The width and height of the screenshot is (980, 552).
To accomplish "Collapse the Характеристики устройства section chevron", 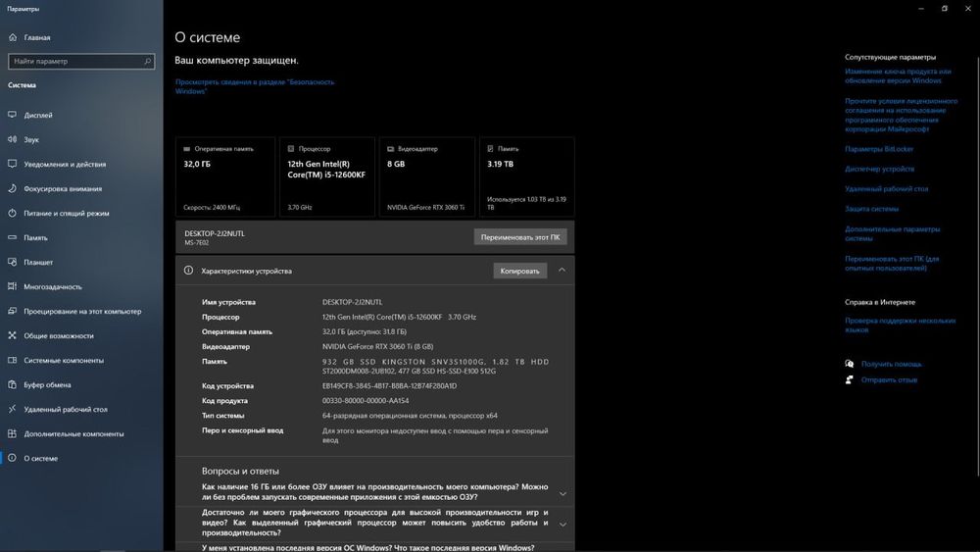I will pyautogui.click(x=562, y=270).
